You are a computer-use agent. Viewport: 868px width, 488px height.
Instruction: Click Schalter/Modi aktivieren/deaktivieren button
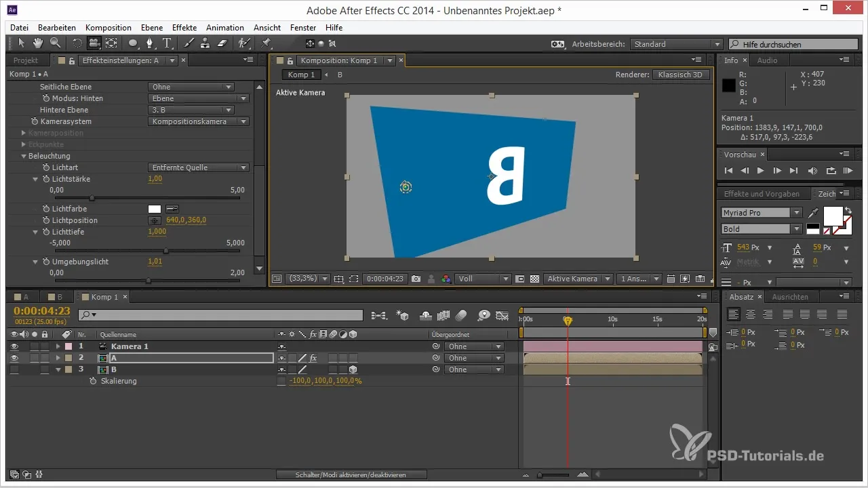(351, 474)
